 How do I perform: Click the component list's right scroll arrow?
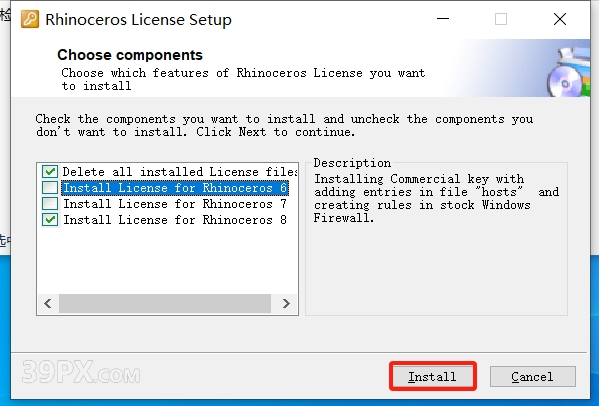286,304
